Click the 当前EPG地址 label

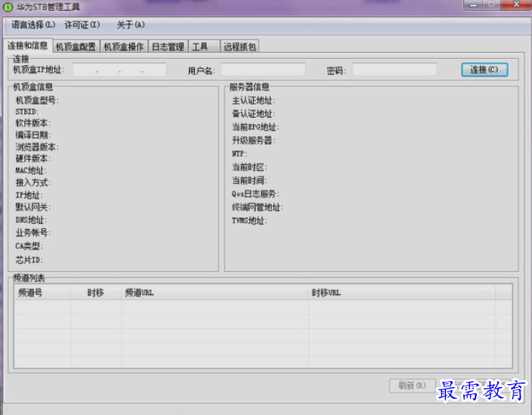pyautogui.click(x=256, y=127)
